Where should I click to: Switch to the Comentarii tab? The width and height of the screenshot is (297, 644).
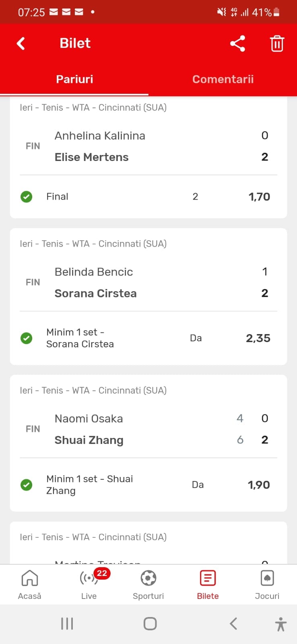coord(223,79)
